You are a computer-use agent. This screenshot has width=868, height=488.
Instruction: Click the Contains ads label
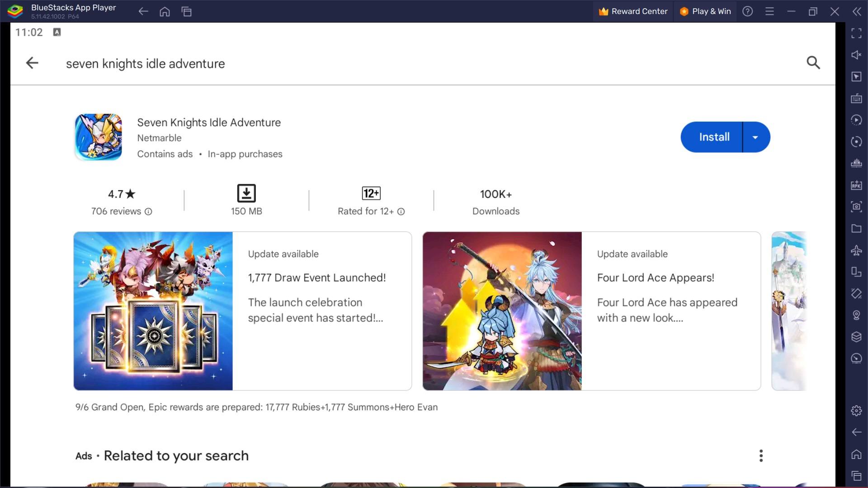point(165,154)
